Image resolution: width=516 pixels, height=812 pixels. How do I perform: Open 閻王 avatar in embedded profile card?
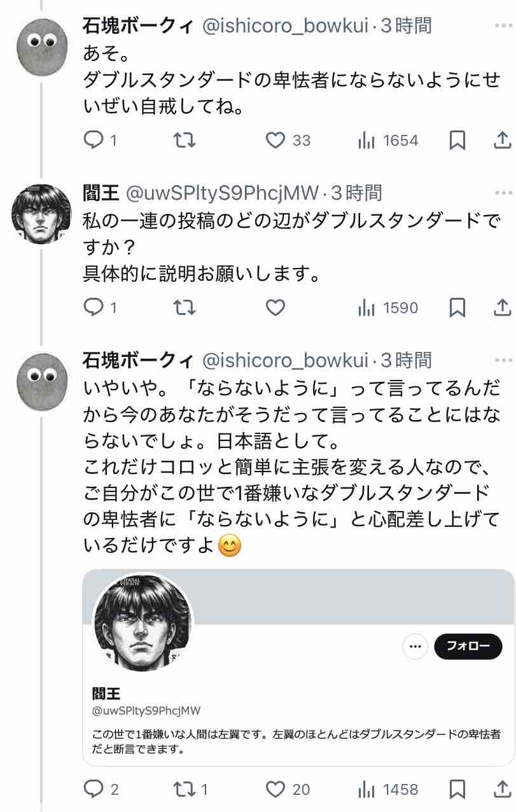click(143, 622)
